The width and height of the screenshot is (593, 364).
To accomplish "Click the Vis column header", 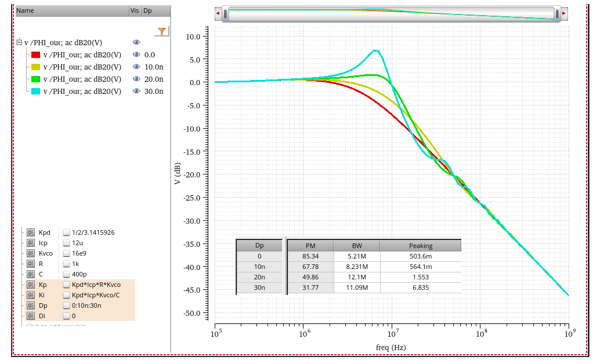I will (135, 10).
